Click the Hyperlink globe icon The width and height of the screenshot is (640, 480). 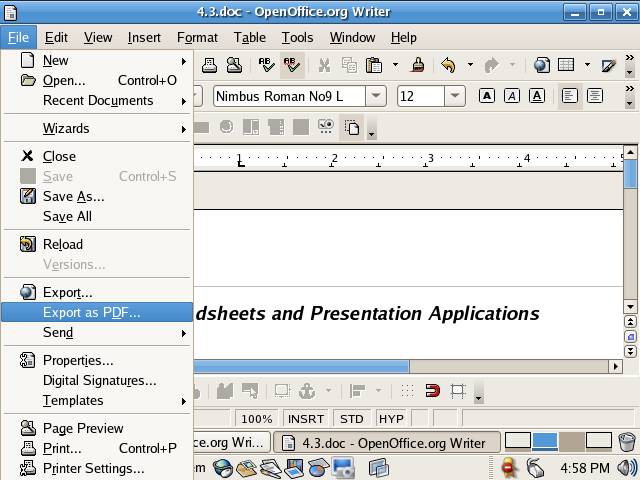[x=541, y=66]
